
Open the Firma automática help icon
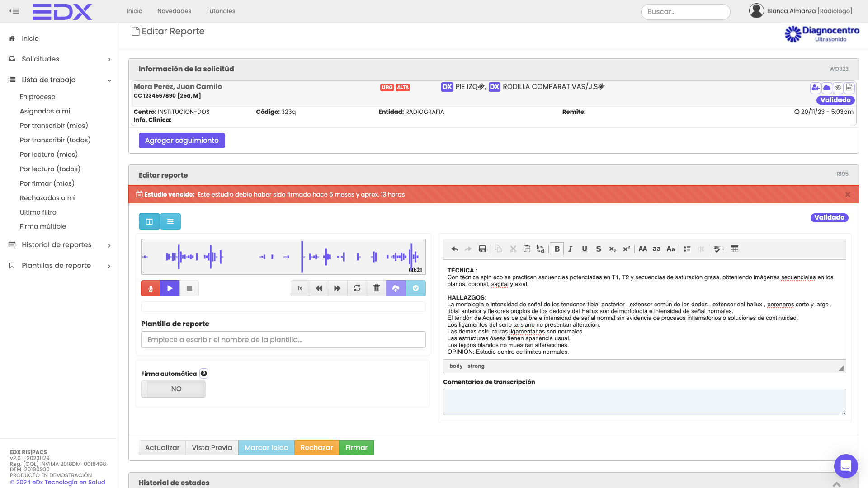(x=204, y=374)
